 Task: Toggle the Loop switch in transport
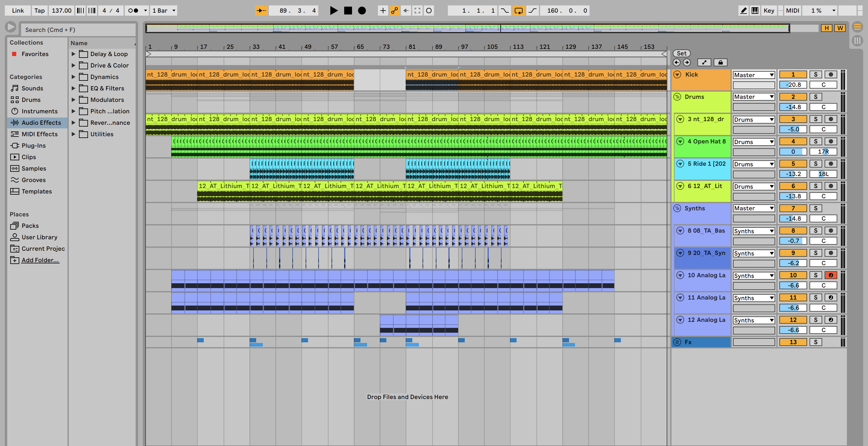(518, 11)
